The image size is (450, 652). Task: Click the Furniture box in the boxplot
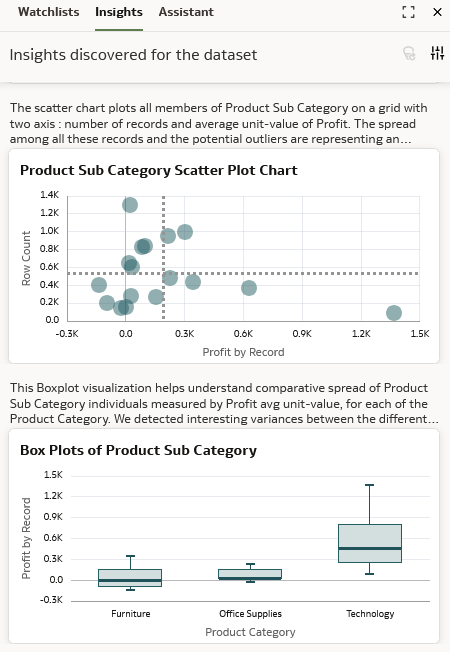click(130, 578)
